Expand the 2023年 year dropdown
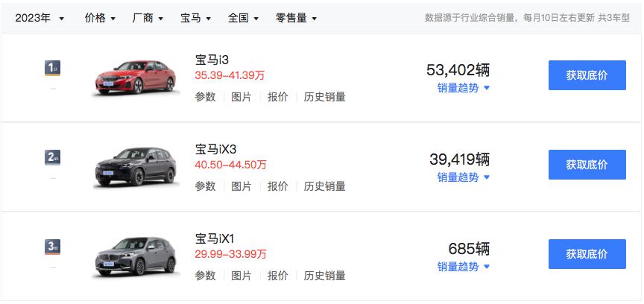This screenshot has width=644, height=304. tap(40, 18)
